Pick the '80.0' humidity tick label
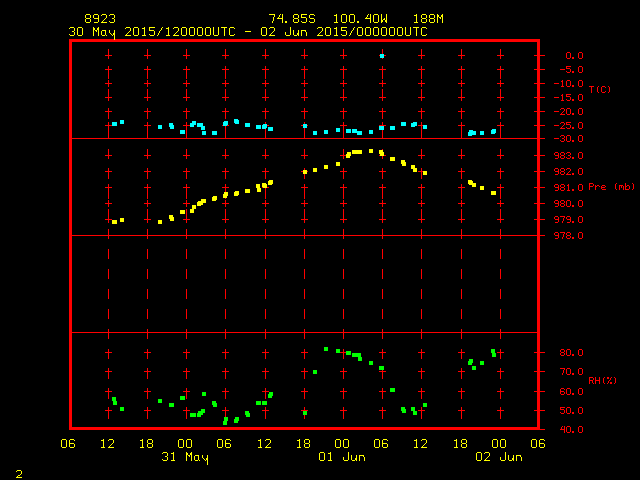640x480 pixels. (571, 353)
